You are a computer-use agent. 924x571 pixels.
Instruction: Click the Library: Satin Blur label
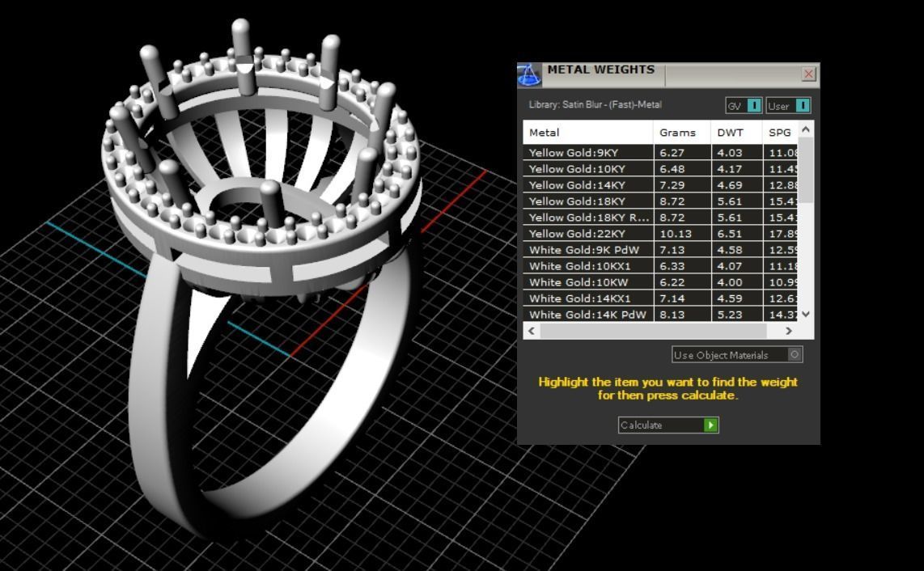pyautogui.click(x=596, y=104)
